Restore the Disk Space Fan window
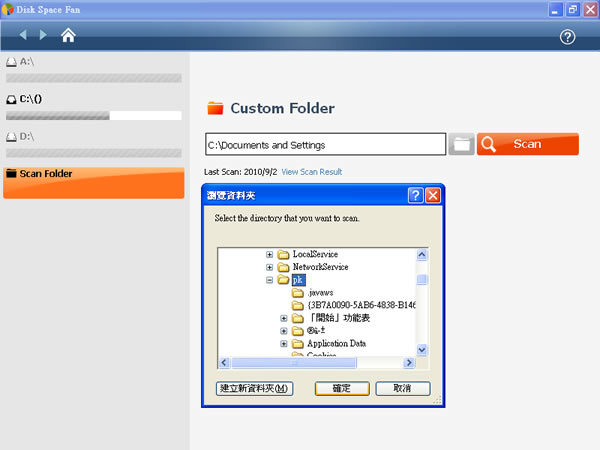 click(573, 10)
